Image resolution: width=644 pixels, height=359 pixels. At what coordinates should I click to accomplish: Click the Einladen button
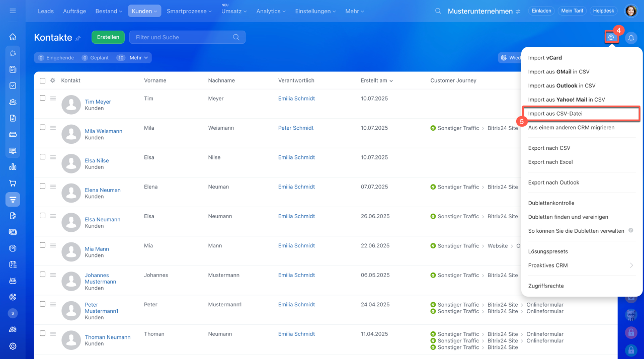pos(541,11)
